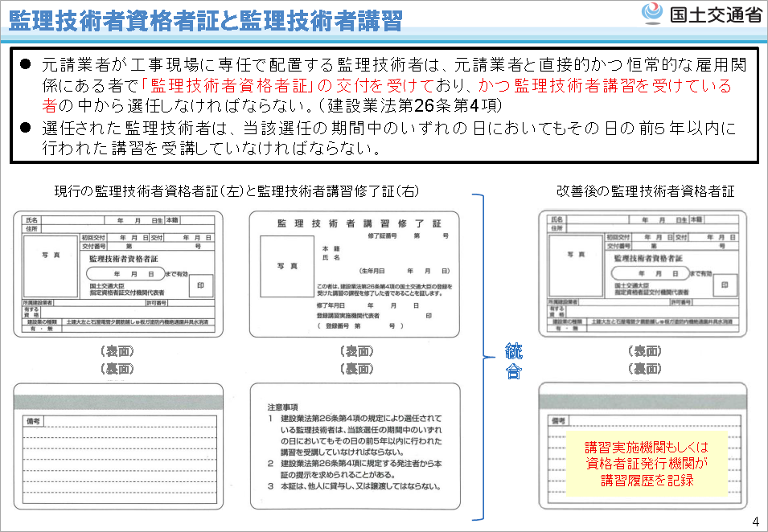Screen dimensions: 768x532
Task: Click 注意事項 item 3 本証は、他人に貸与し
Action: [x=355, y=486]
